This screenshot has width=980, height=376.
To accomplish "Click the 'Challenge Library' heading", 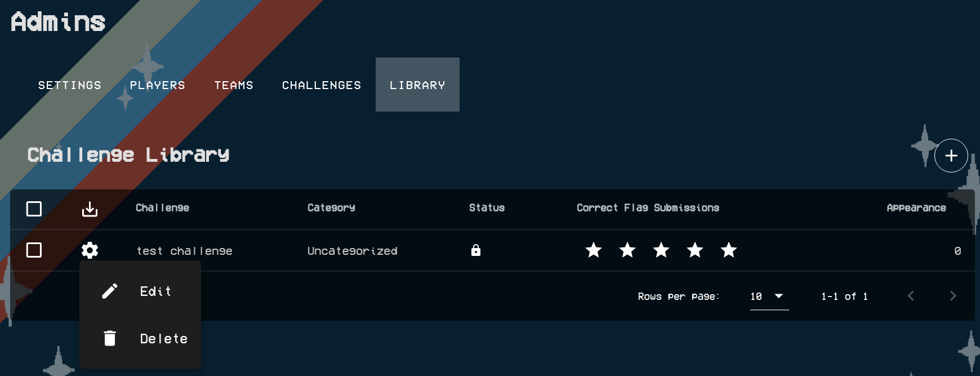I will 128,155.
